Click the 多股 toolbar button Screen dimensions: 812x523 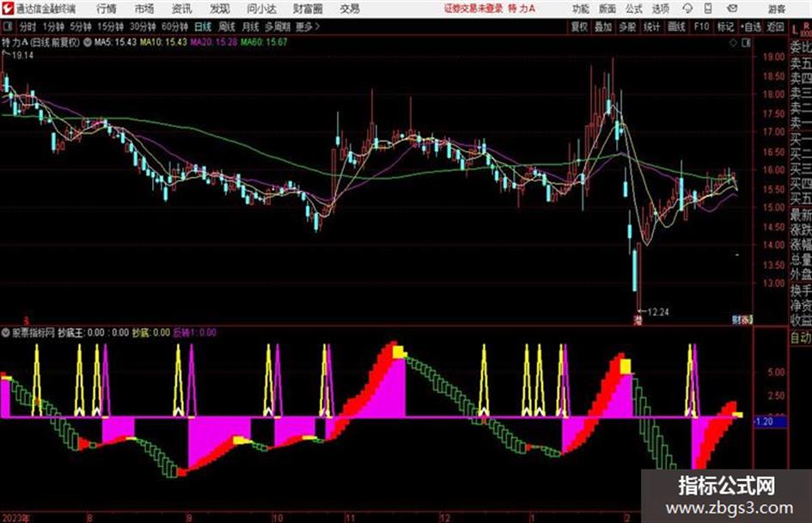pos(627,27)
